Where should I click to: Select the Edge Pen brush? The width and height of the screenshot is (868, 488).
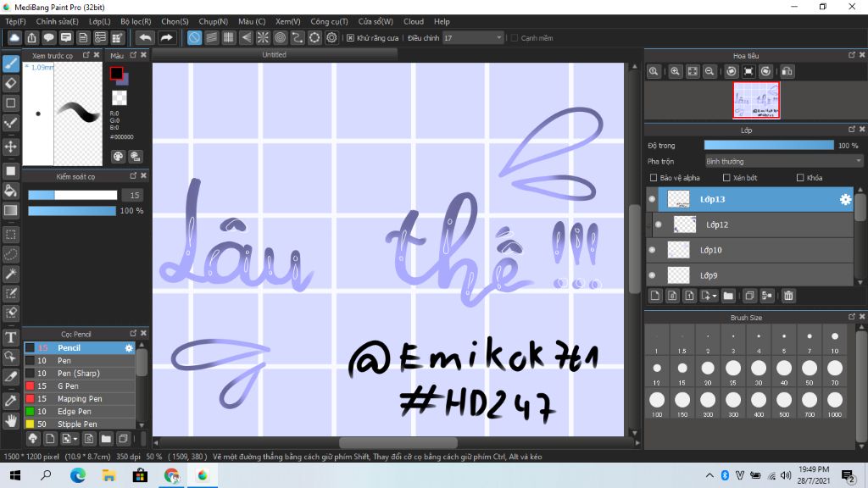click(79, 412)
